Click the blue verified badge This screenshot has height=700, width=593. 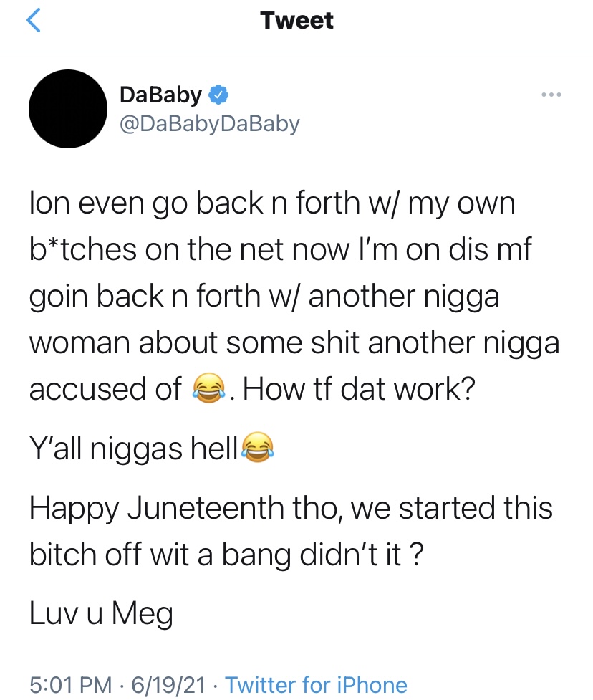218,95
